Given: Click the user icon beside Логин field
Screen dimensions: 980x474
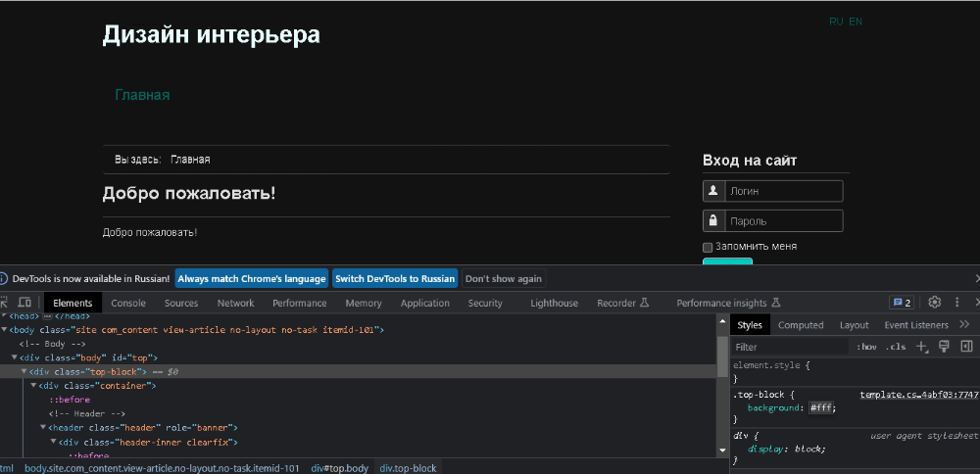Looking at the screenshot, I should pyautogui.click(x=712, y=191).
